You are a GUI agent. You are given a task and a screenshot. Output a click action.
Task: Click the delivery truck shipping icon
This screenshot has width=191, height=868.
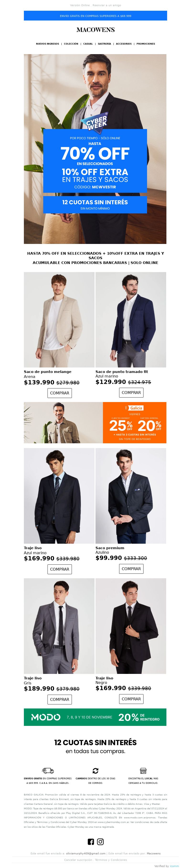(x=48, y=771)
